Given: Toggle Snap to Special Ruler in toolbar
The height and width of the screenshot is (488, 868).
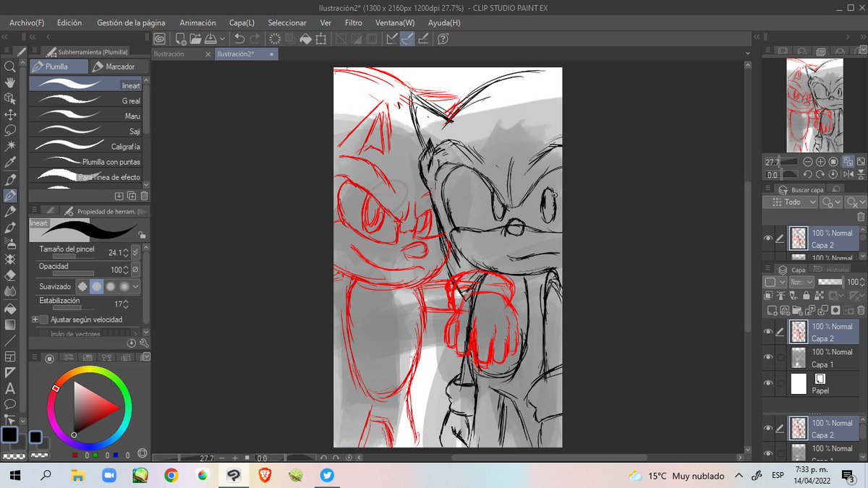Looking at the screenshot, I should pos(408,39).
